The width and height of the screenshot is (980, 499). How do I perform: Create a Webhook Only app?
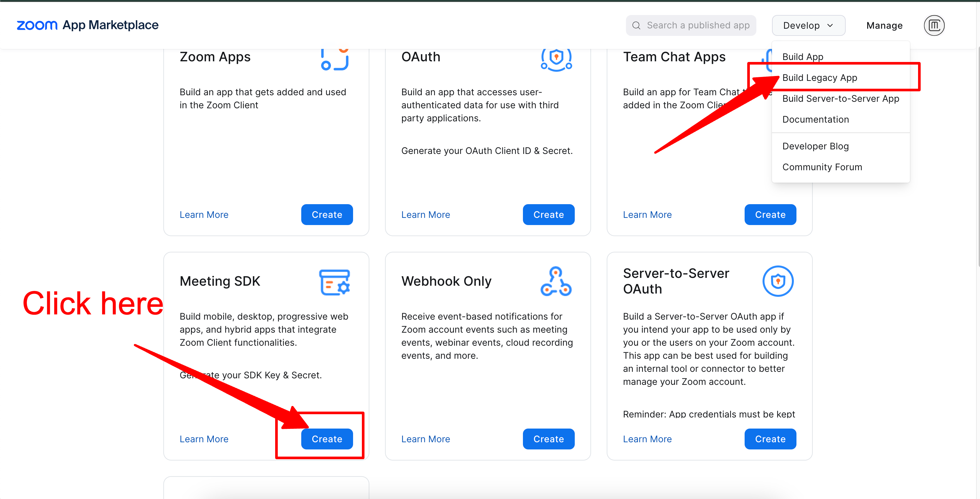pyautogui.click(x=549, y=439)
